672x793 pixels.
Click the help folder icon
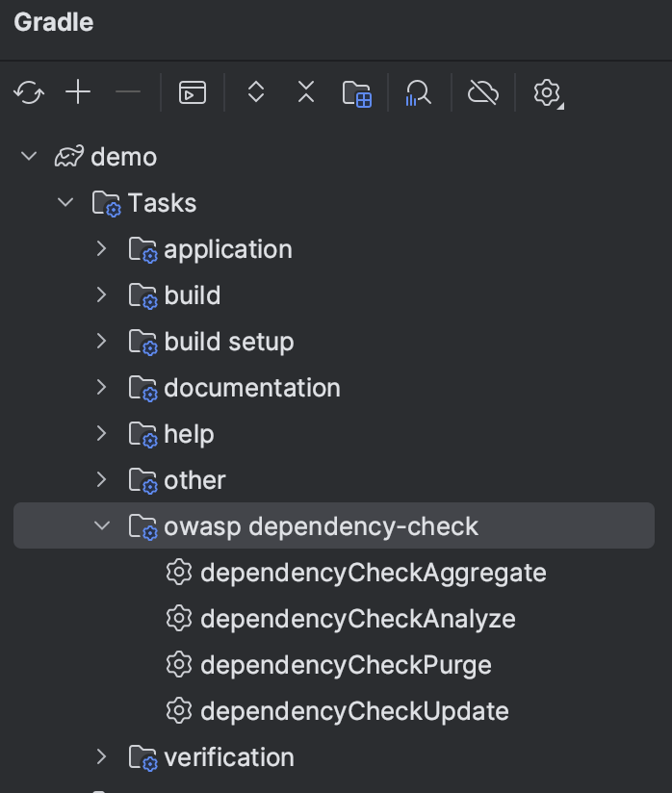tap(143, 434)
